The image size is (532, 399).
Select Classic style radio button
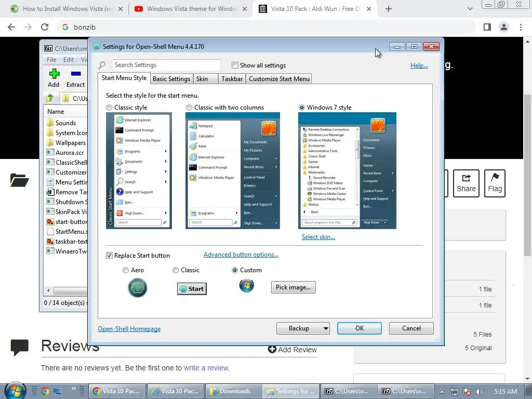click(x=109, y=108)
